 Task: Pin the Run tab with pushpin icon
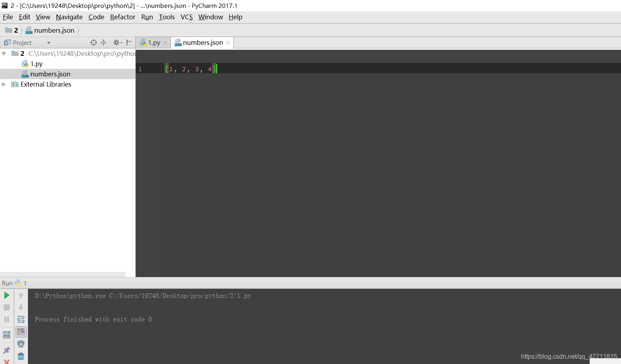pyautogui.click(x=7, y=350)
